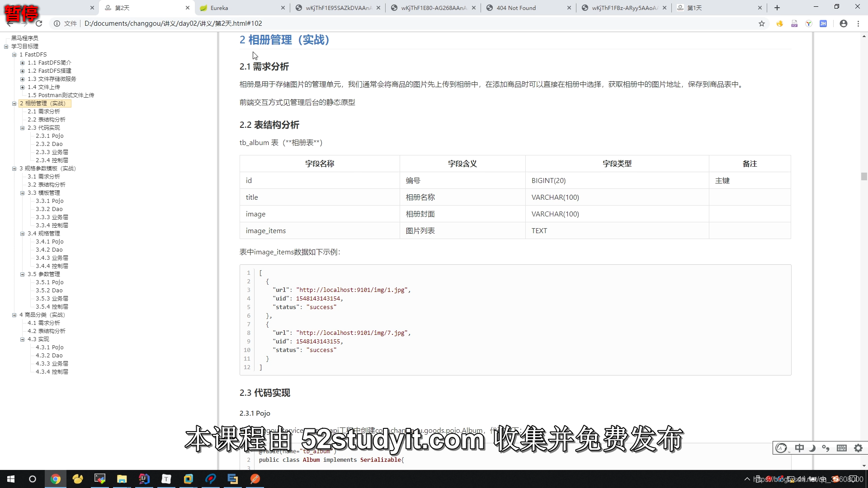The image size is (868, 488).
Task: Open the Chrome three-dot menu
Action: [x=858, y=23]
